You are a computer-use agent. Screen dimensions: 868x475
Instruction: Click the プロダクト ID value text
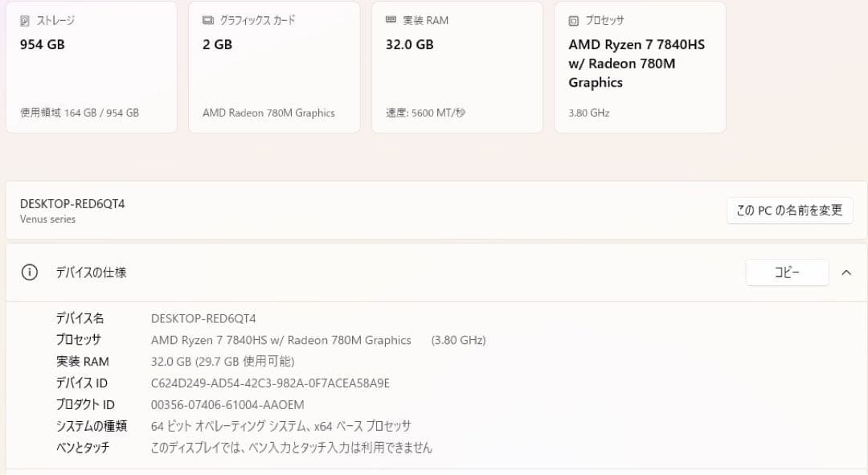pos(230,404)
